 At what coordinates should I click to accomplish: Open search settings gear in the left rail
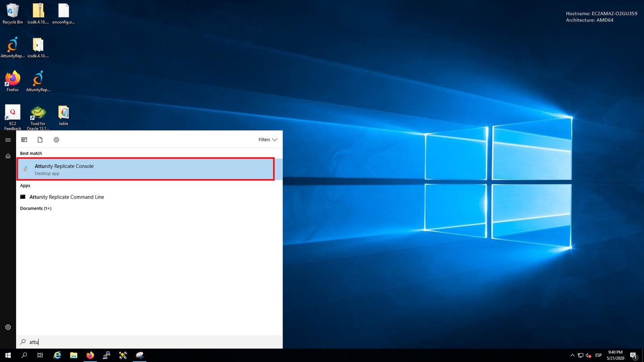[x=8, y=327]
